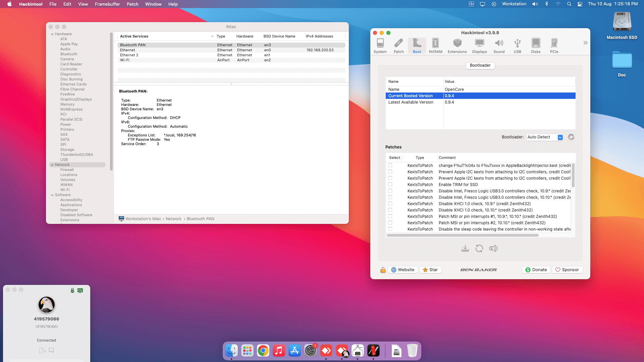The width and height of the screenshot is (644, 362).
Task: Check Disable the sleep code patch checkbox
Action: pos(390,229)
